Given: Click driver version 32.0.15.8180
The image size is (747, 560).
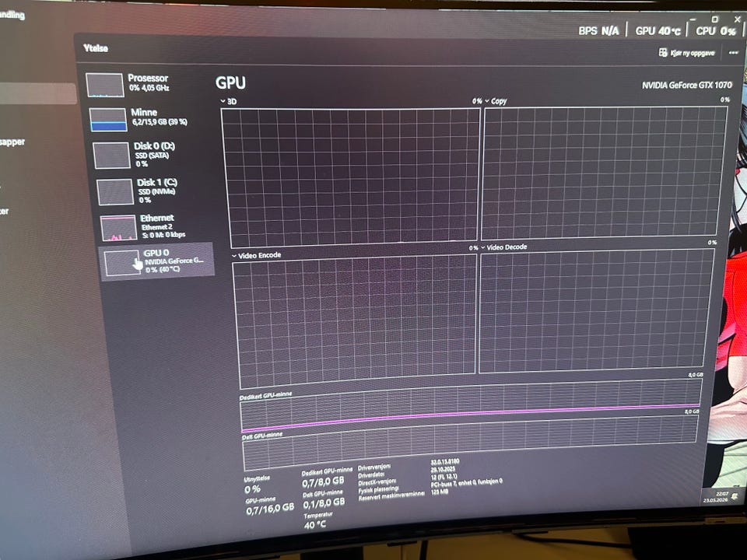Looking at the screenshot, I should click(x=445, y=462).
